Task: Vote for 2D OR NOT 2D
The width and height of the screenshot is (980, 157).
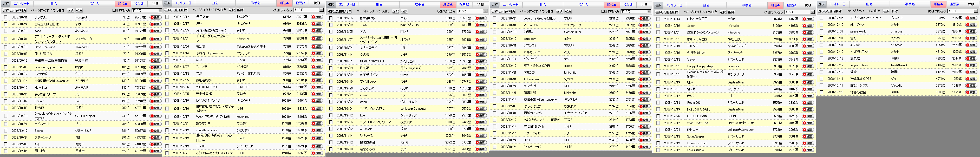Action: coord(317,87)
